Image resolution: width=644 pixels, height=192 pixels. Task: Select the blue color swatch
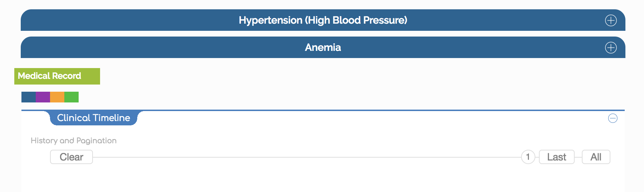(29, 97)
